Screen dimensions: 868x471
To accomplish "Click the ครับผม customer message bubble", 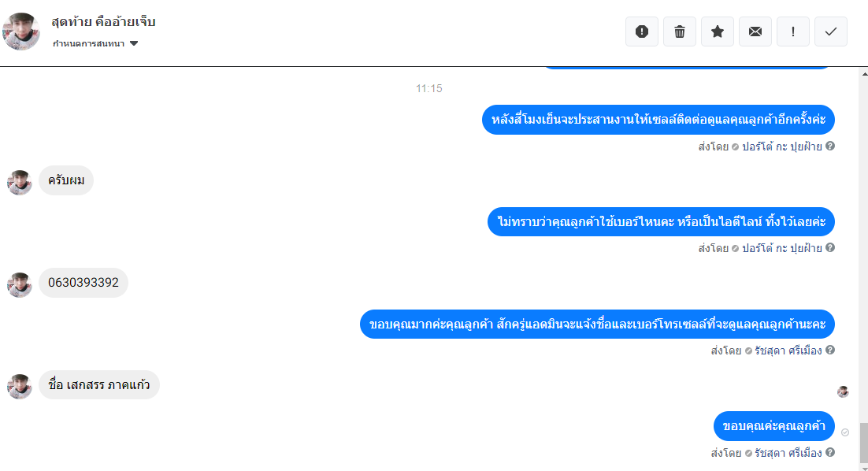I will (x=66, y=180).
